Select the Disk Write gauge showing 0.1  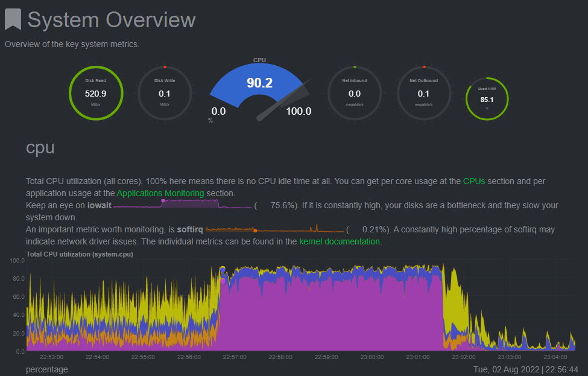(165, 93)
